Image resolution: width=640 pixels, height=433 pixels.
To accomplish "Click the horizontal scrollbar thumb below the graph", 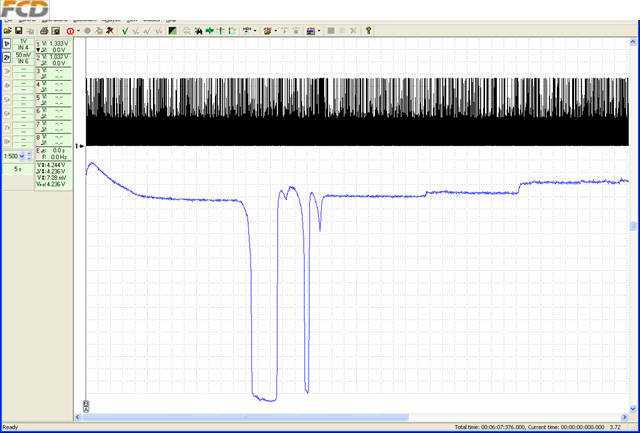I will click(245, 417).
